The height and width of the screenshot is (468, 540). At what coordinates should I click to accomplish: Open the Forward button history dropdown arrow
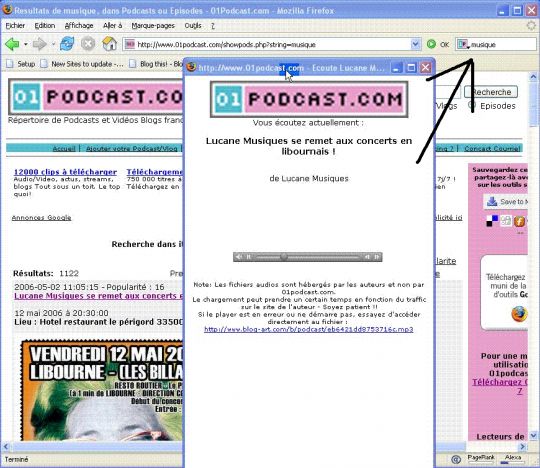53,44
